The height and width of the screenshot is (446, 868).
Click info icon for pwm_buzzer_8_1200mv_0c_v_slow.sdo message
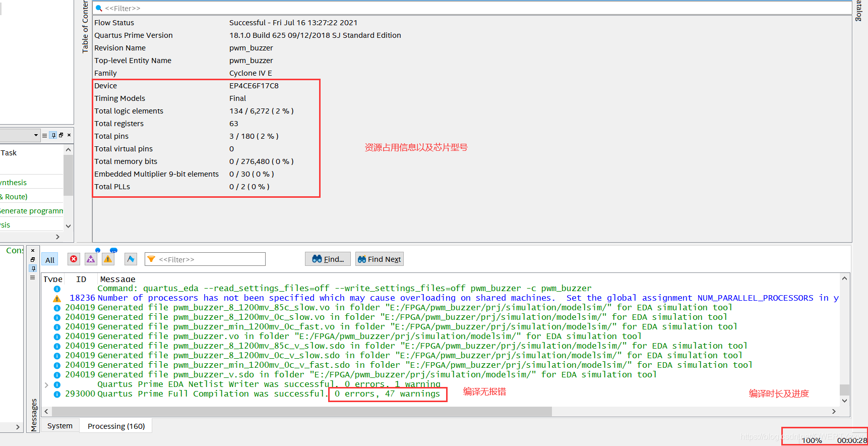pos(57,356)
